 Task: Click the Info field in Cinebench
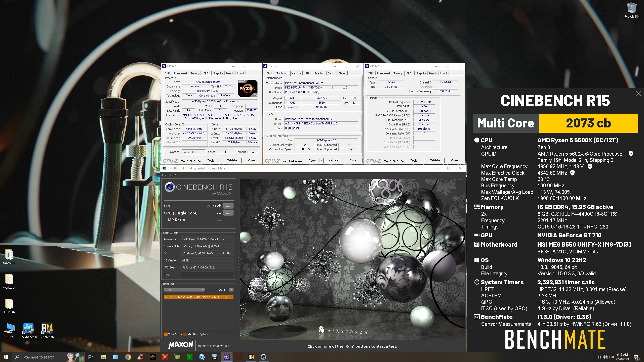pos(207,275)
